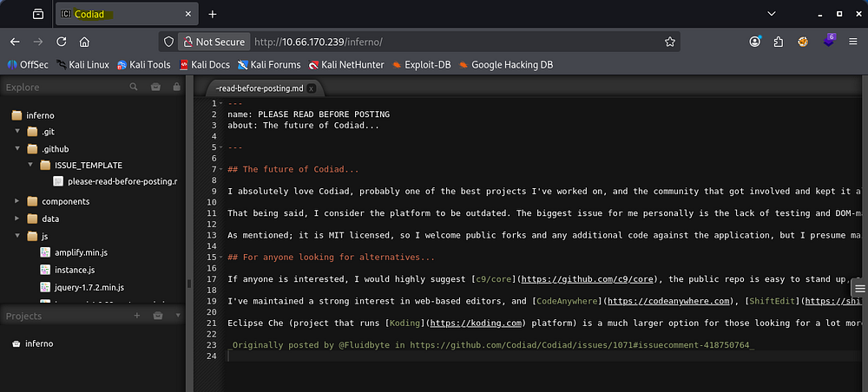Click the lock icon in Explore header
The image size is (868, 392).
tap(176, 87)
